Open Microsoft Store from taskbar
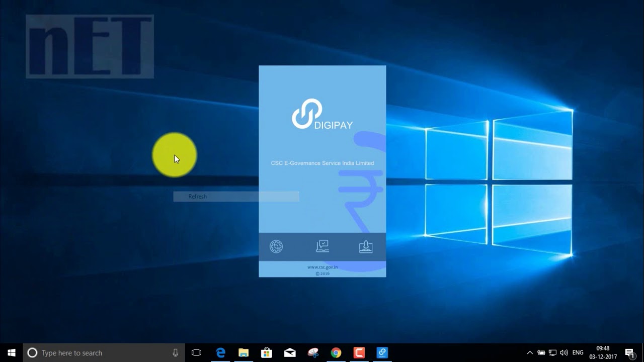Image resolution: width=644 pixels, height=362 pixels. [x=267, y=353]
